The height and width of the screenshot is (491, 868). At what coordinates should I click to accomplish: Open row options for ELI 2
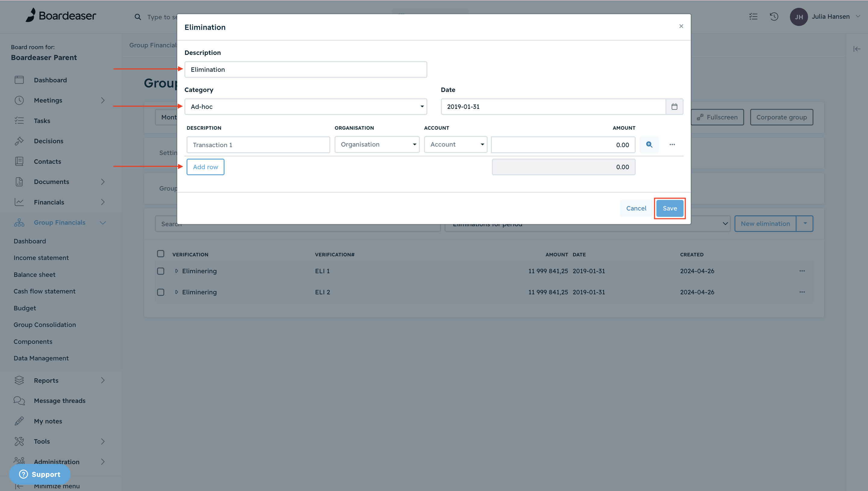click(802, 292)
